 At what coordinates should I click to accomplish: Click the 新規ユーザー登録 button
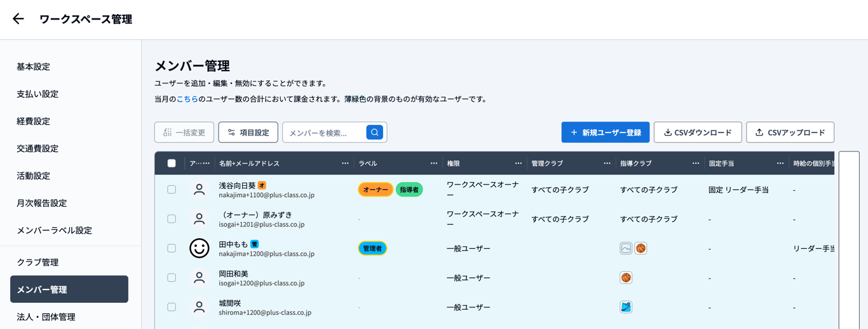[605, 132]
